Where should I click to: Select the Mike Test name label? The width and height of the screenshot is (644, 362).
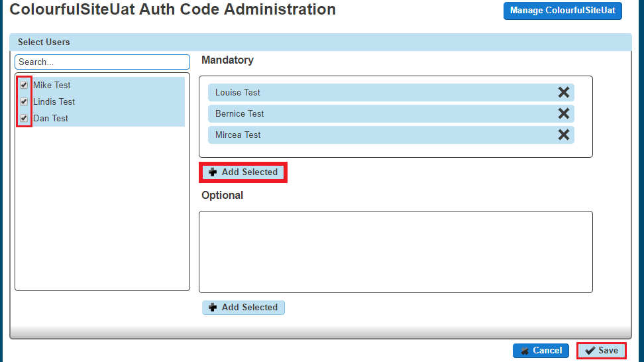tap(52, 85)
